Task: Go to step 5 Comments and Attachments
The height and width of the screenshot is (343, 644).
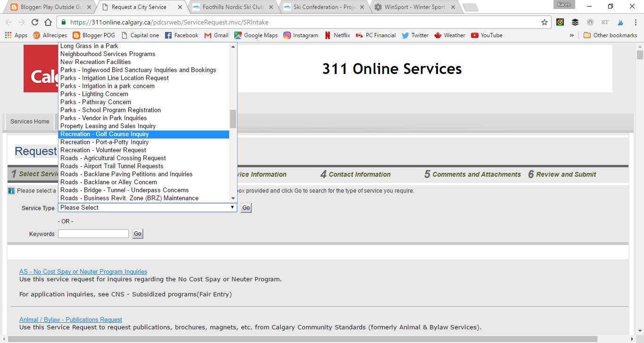Action: 472,174
